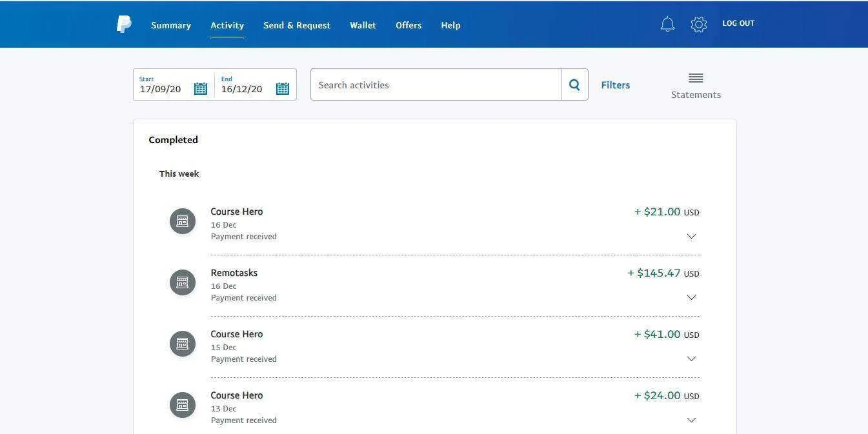Open the Start date calendar picker
This screenshot has height=434, width=868.
click(201, 88)
